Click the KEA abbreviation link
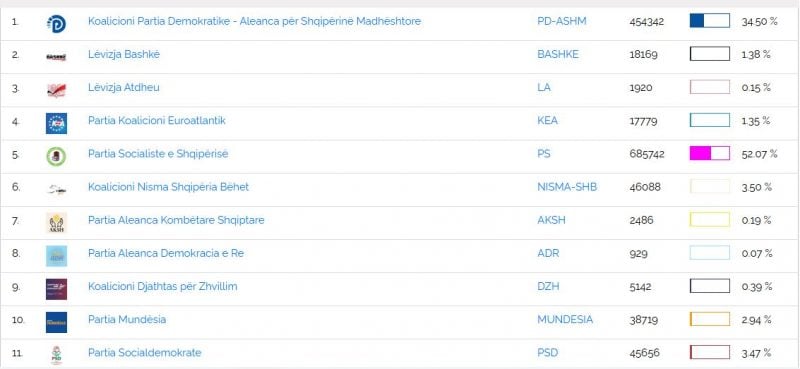This screenshot has width=800, height=369. (x=547, y=120)
